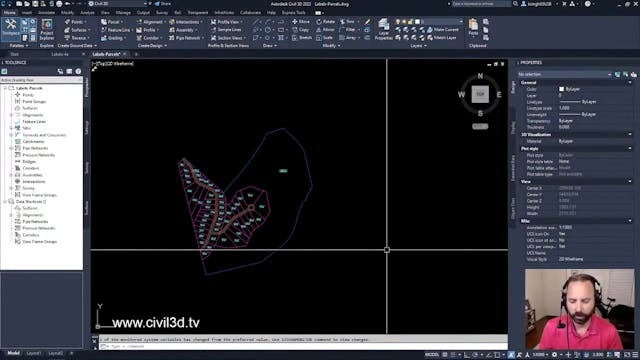Open the Civil 3D workspace dropdown
This screenshot has height=360, width=640.
click(118, 4)
